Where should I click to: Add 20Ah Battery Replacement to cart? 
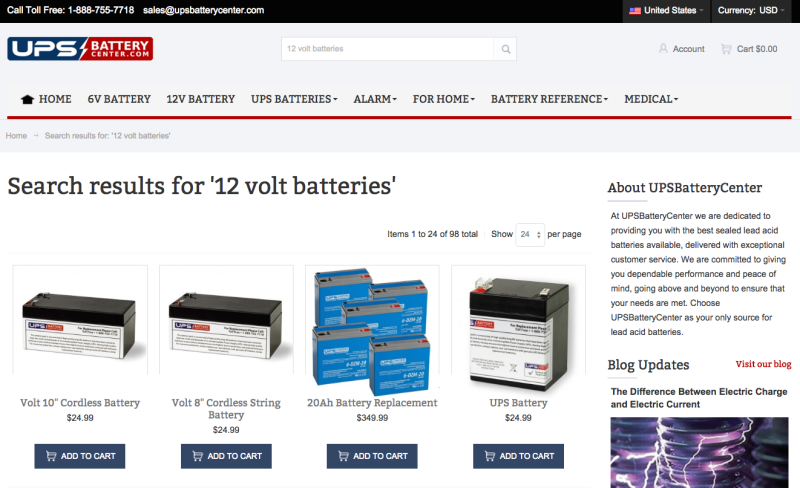point(372,456)
